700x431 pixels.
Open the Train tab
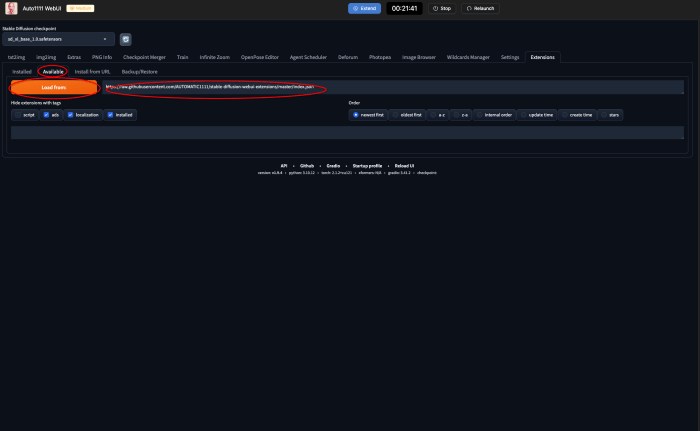click(182, 57)
